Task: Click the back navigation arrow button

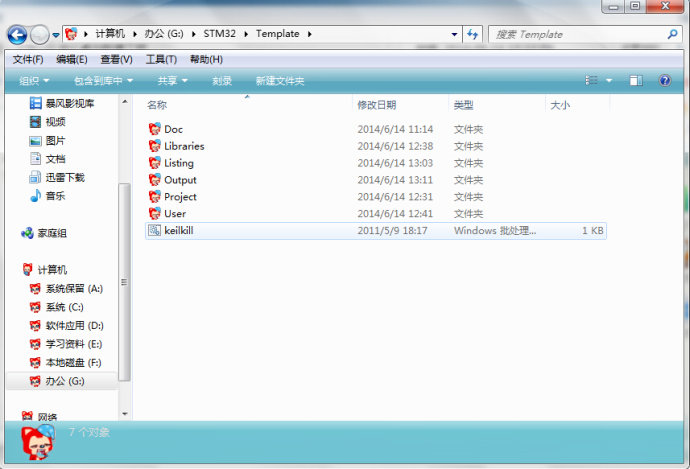Action: (x=17, y=35)
